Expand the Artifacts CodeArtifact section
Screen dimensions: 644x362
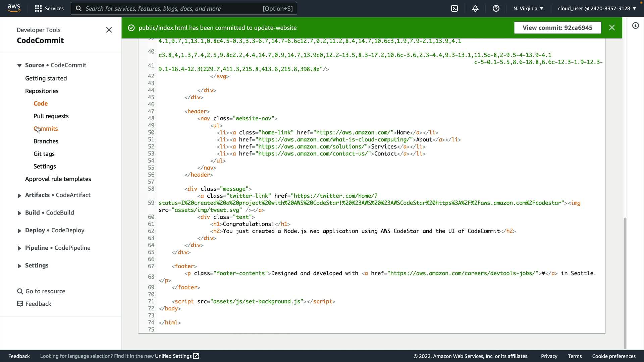(19, 195)
